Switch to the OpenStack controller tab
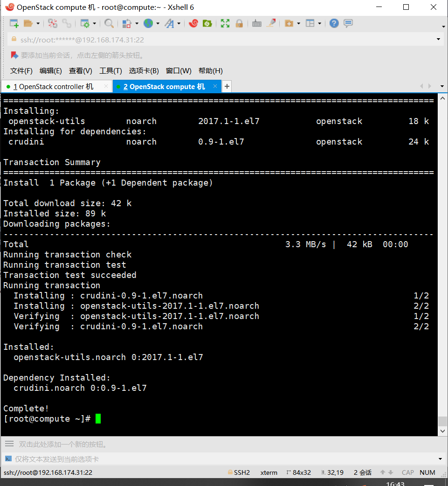448x486 pixels. [51, 86]
